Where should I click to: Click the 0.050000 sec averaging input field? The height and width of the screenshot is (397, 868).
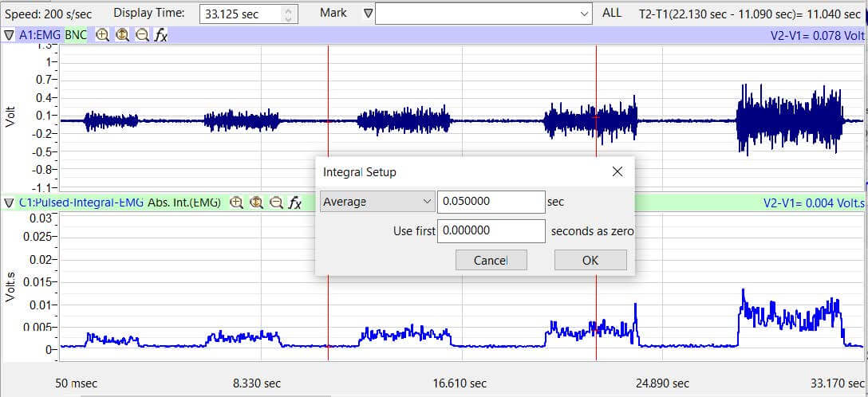(490, 202)
